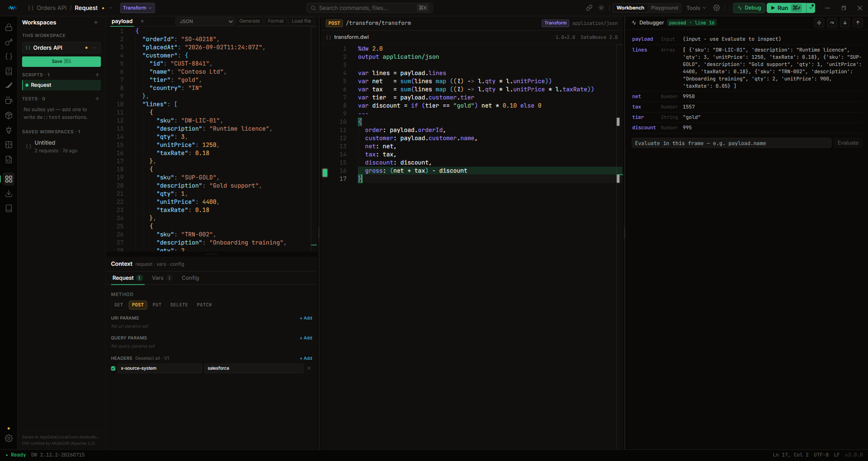Open the payload tab
Image resolution: width=868 pixels, height=461 pixels.
(x=122, y=21)
